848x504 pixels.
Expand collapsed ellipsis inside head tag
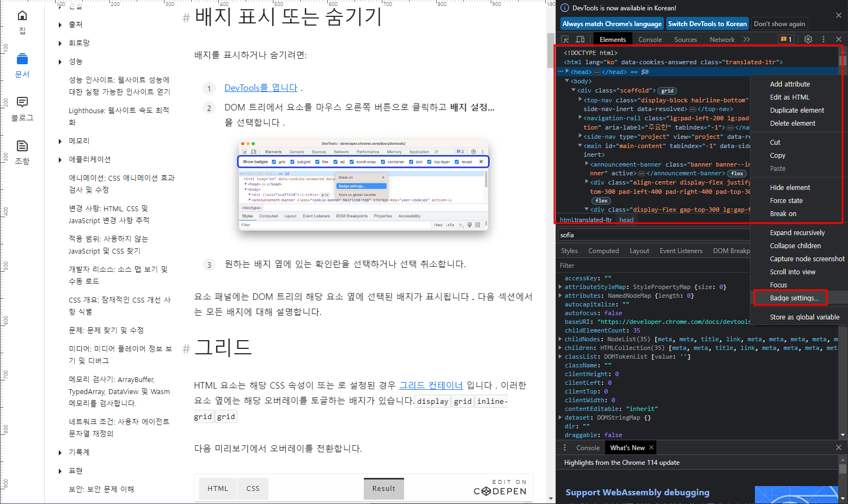597,72
